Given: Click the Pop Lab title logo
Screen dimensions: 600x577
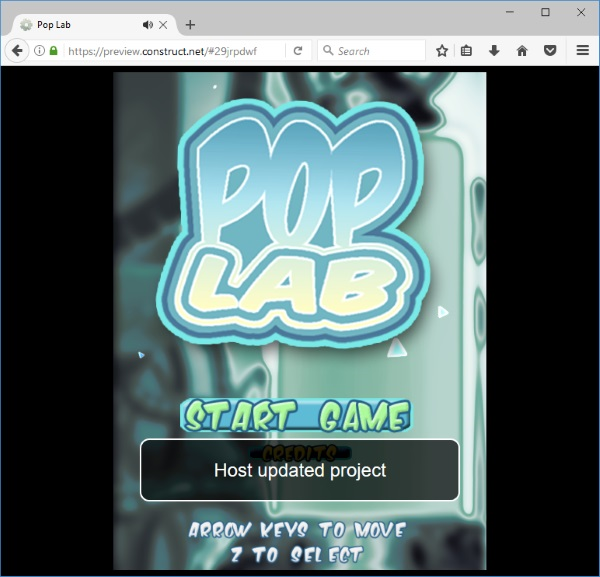Looking at the screenshot, I should click(293, 223).
